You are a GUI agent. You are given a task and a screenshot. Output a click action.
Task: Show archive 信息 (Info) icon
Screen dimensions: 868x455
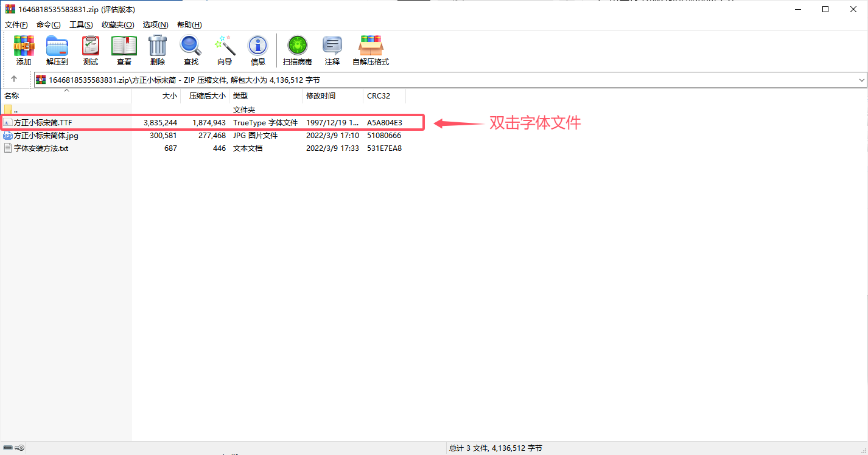258,50
